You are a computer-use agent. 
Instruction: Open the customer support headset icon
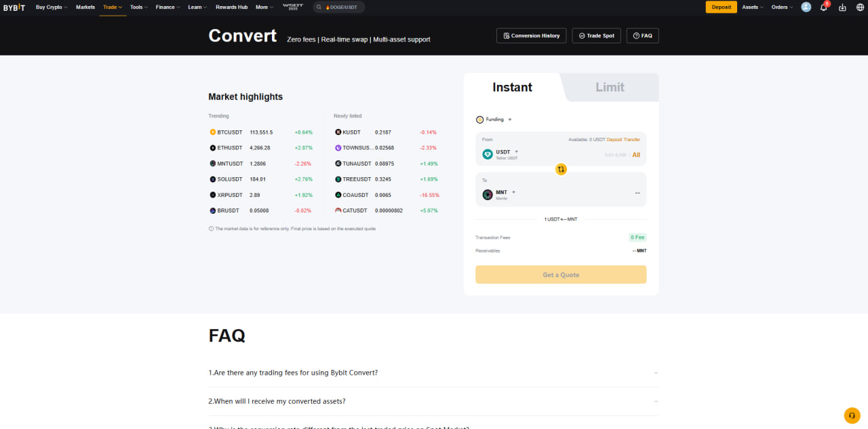(852, 415)
